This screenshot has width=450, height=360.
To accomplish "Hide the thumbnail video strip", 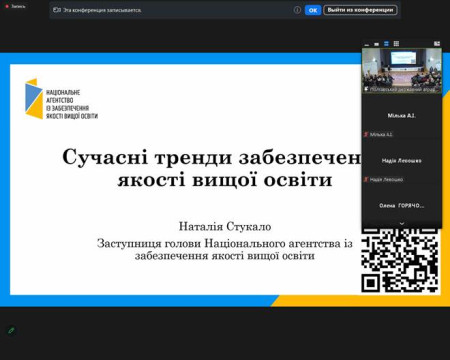I will tap(367, 44).
